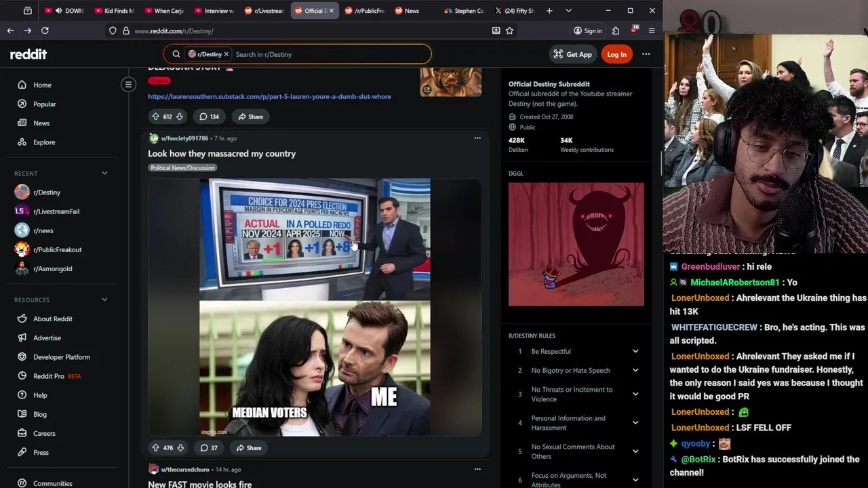Click the 'Political News/Discussion' flair tag
The width and height of the screenshot is (868, 488).
click(182, 167)
